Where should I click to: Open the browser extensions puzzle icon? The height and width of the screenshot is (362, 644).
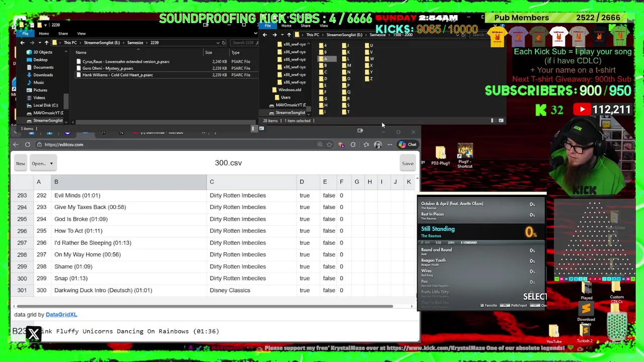coord(353,145)
